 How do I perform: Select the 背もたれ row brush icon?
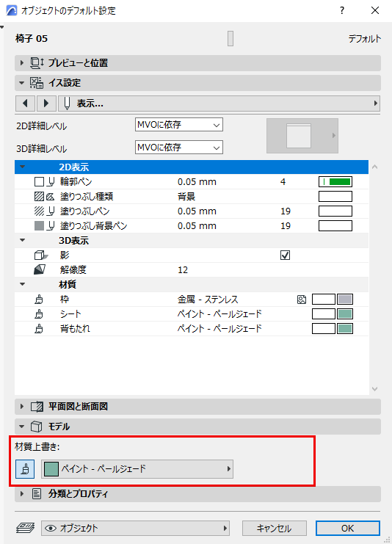[39, 329]
